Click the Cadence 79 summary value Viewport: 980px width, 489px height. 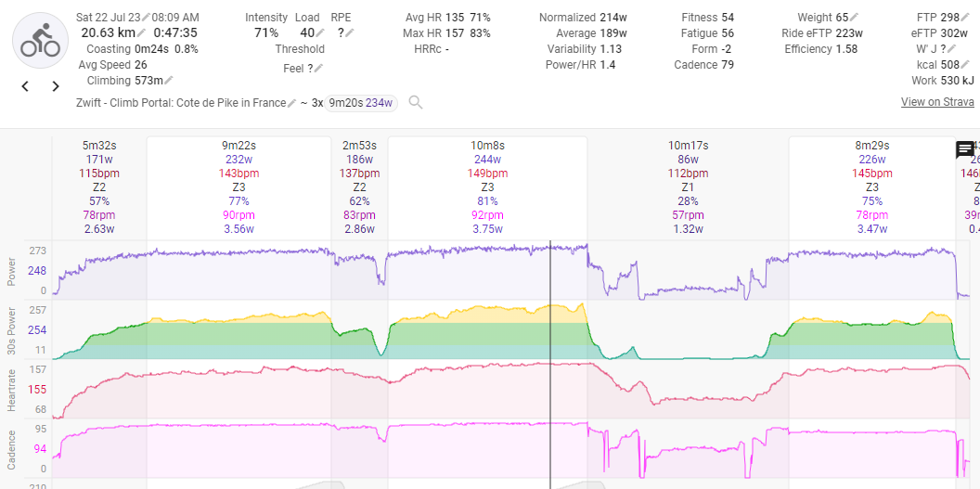pyautogui.click(x=728, y=64)
